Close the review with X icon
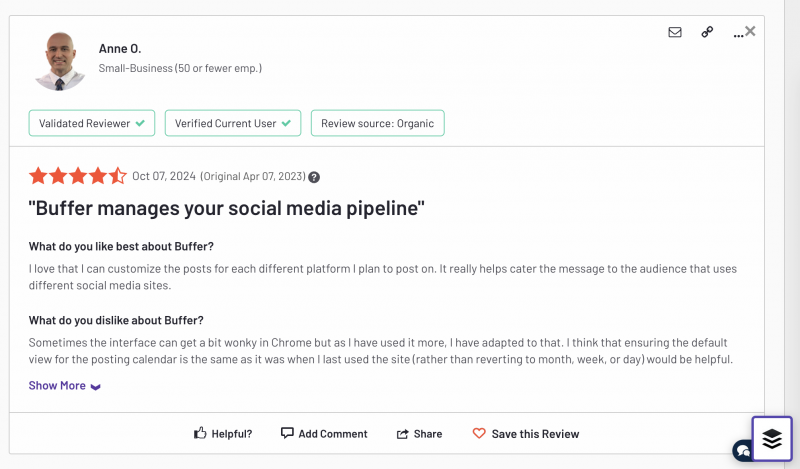The width and height of the screenshot is (800, 469). pyautogui.click(x=750, y=31)
